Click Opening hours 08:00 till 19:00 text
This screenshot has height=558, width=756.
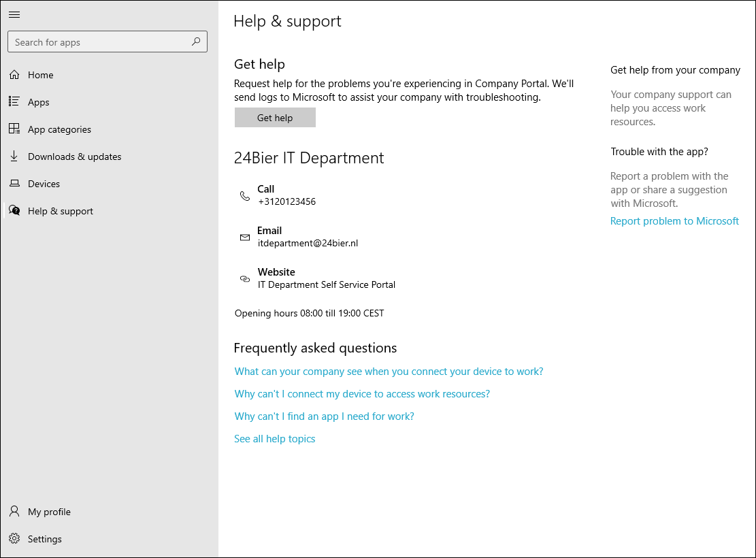click(x=309, y=313)
